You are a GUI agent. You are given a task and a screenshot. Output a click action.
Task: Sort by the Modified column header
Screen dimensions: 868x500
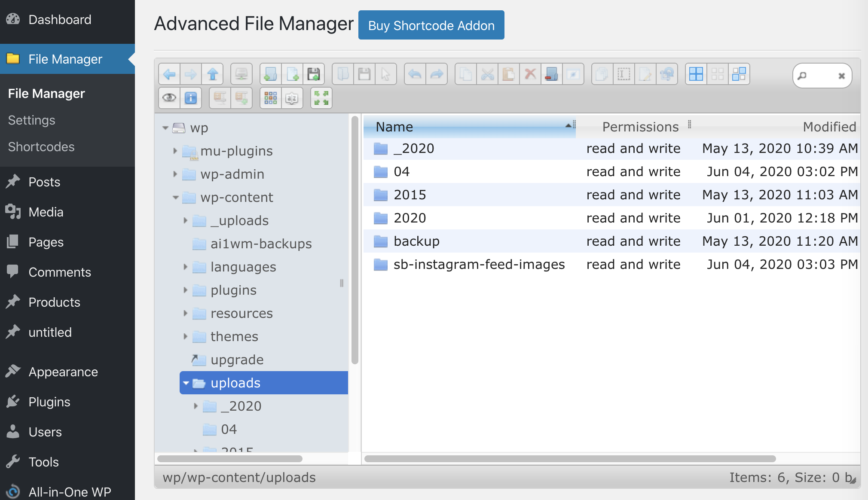pos(776,127)
